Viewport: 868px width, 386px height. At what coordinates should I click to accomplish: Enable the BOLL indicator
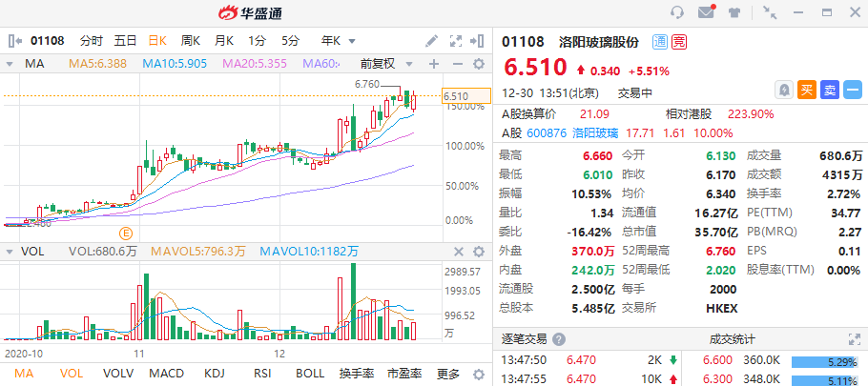point(309,374)
